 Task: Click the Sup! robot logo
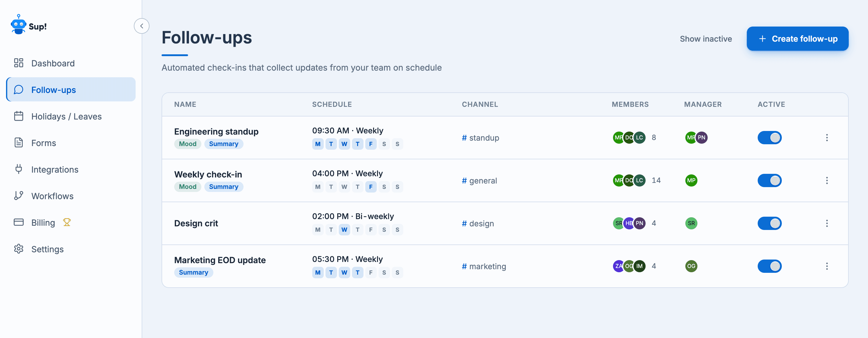[18, 25]
